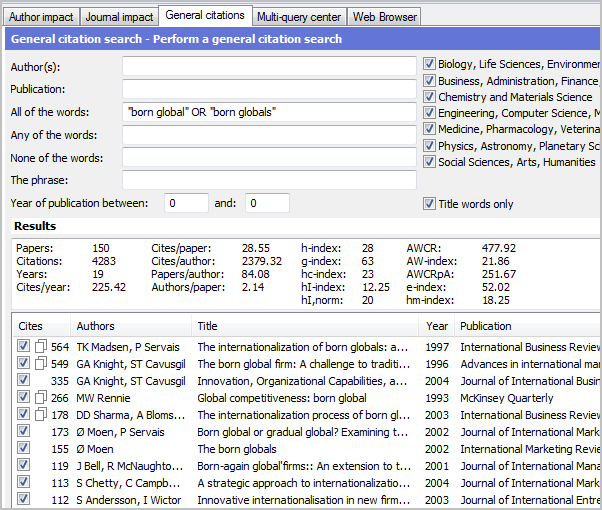
Task: Sort results by the Authors column header
Action: coord(131,326)
